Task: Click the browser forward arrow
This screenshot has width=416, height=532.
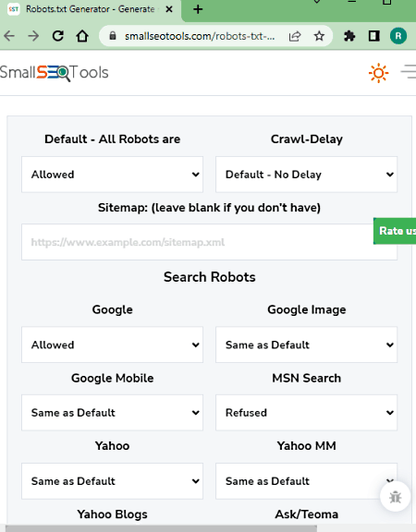Action: (x=33, y=36)
